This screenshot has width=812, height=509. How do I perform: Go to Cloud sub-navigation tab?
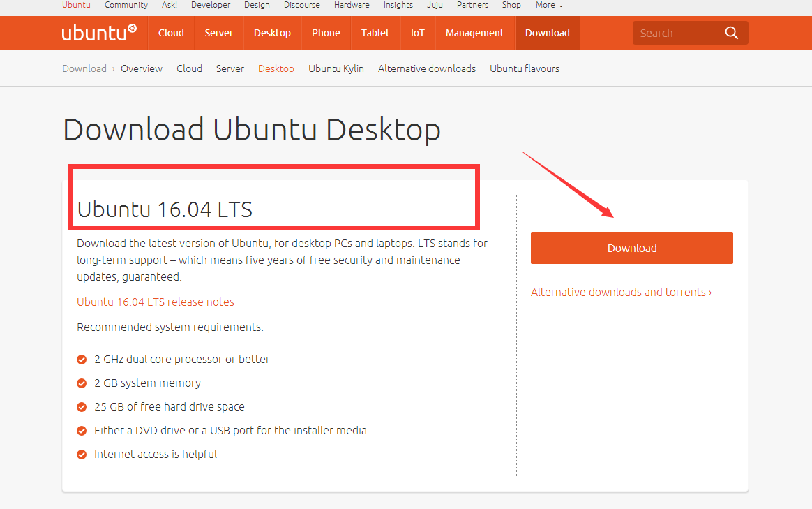click(x=190, y=68)
